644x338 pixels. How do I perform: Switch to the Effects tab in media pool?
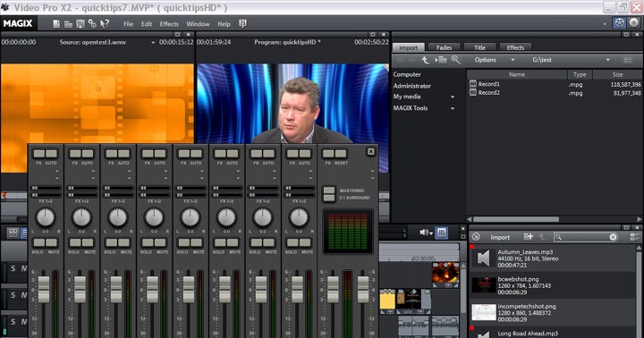tap(515, 47)
